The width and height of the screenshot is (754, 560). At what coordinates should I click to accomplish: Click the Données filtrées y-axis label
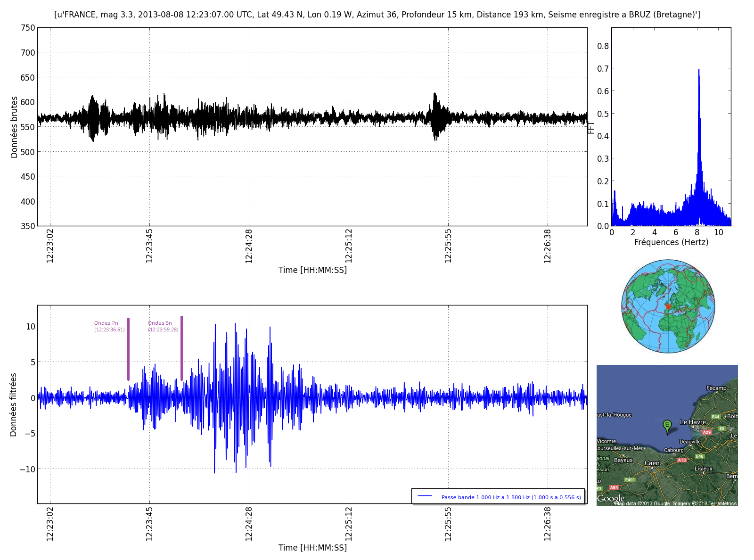click(x=14, y=404)
